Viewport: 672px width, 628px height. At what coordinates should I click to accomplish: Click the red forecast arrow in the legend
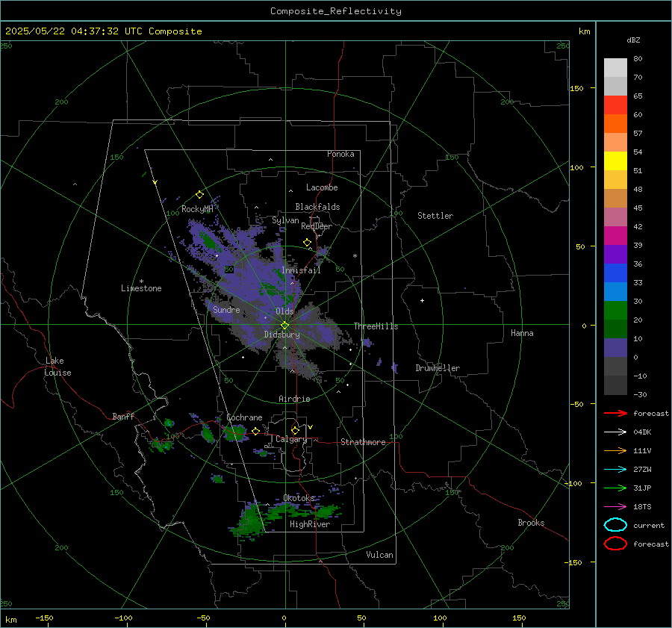(615, 413)
